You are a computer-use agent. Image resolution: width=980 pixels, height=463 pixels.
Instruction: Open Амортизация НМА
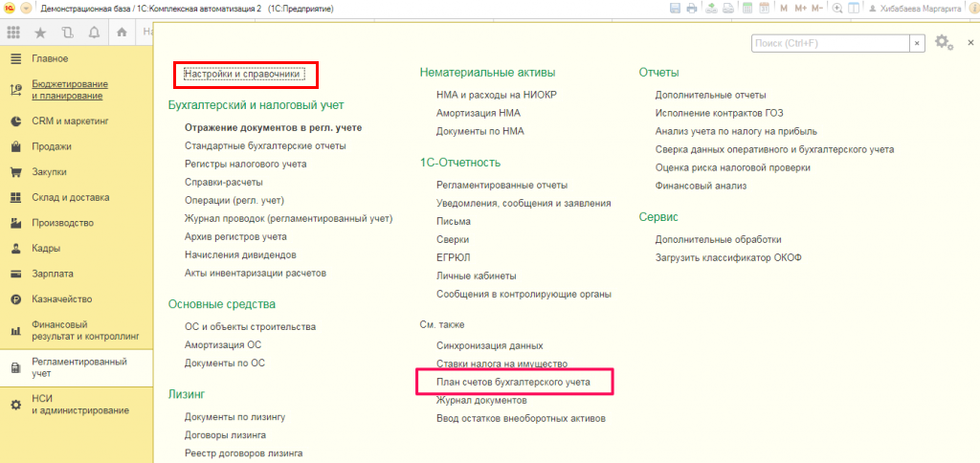(x=479, y=113)
